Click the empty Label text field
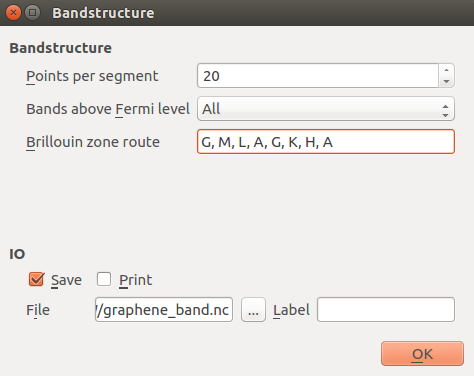This screenshot has height=376, width=474. tap(386, 310)
